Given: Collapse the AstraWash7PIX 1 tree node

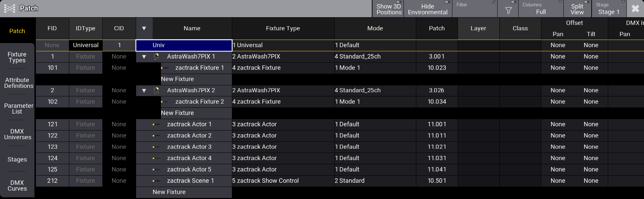Looking at the screenshot, I should coord(144,56).
